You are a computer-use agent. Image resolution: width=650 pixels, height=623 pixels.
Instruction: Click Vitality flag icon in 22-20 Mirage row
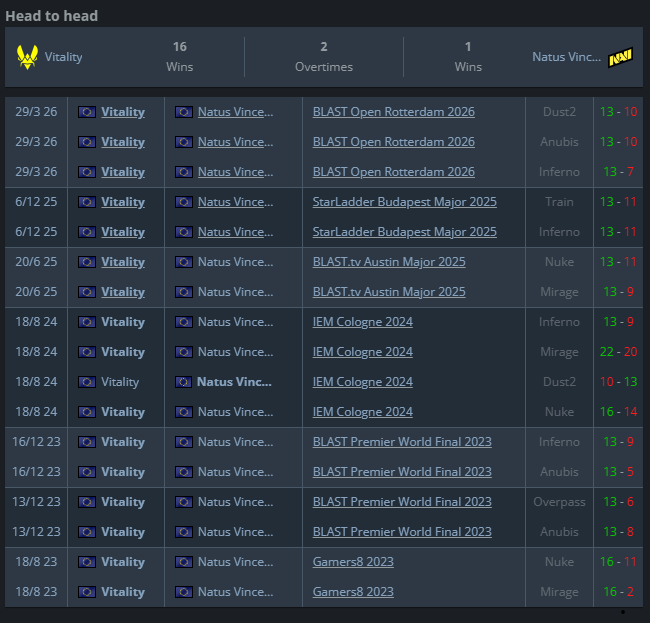click(87, 352)
